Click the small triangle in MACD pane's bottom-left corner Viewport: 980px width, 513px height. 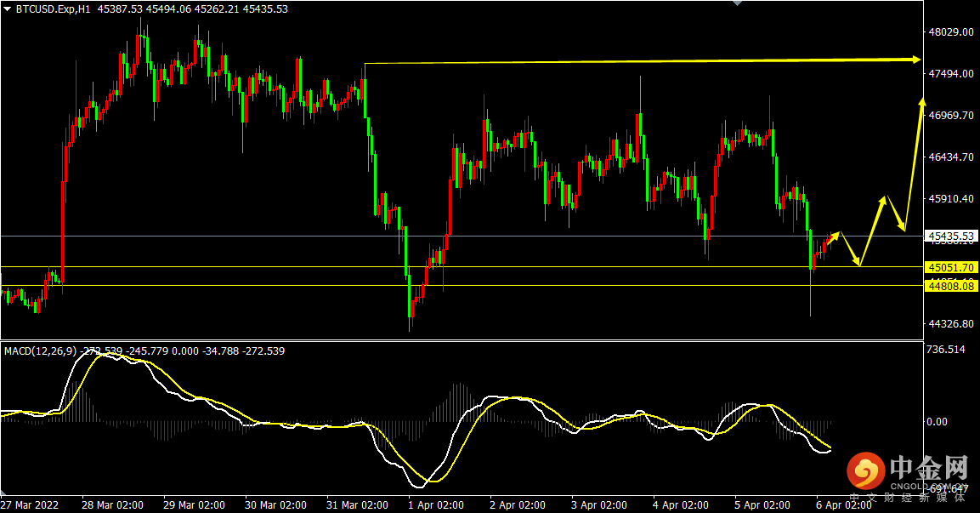tap(3, 493)
